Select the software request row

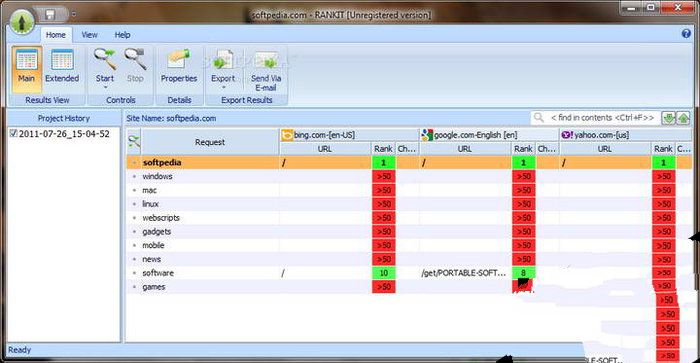point(408,273)
